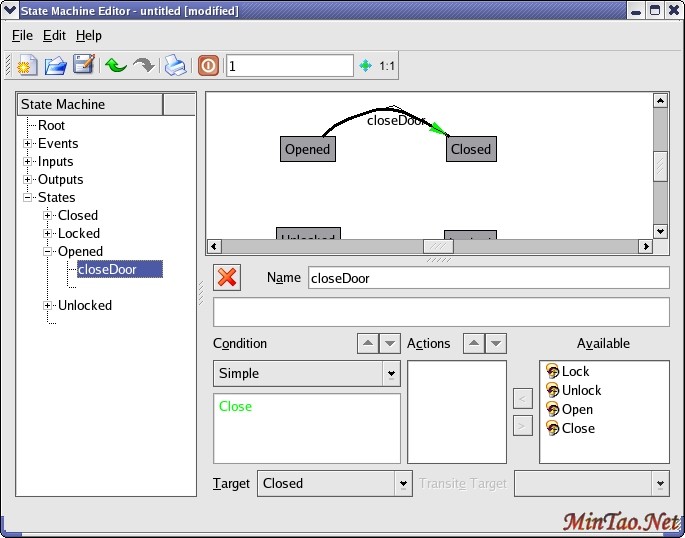Click the Name input field

click(x=488, y=278)
